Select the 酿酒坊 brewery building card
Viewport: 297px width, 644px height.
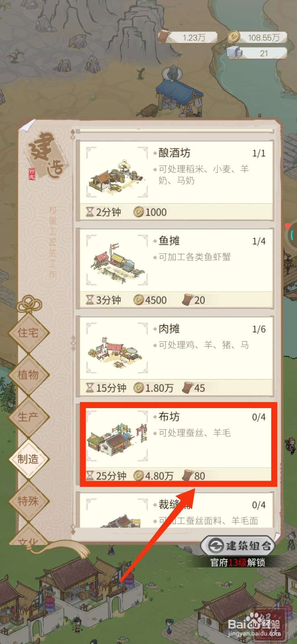176,180
